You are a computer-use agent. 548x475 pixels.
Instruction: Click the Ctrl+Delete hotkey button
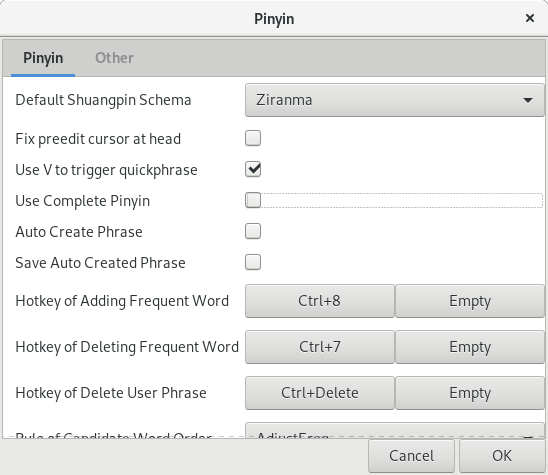pyautogui.click(x=320, y=393)
